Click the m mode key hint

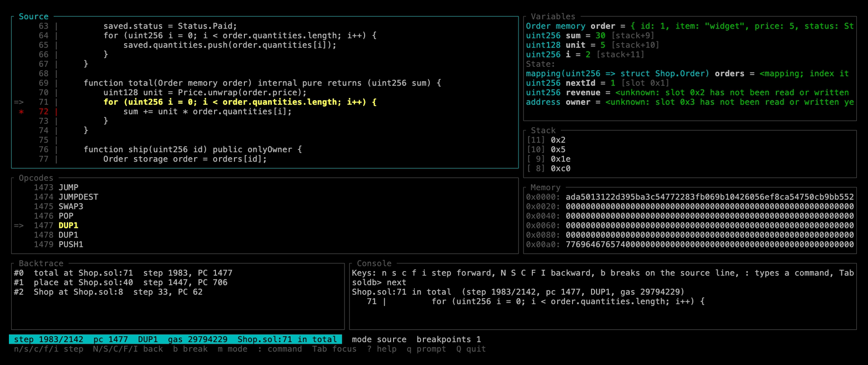[x=232, y=349]
